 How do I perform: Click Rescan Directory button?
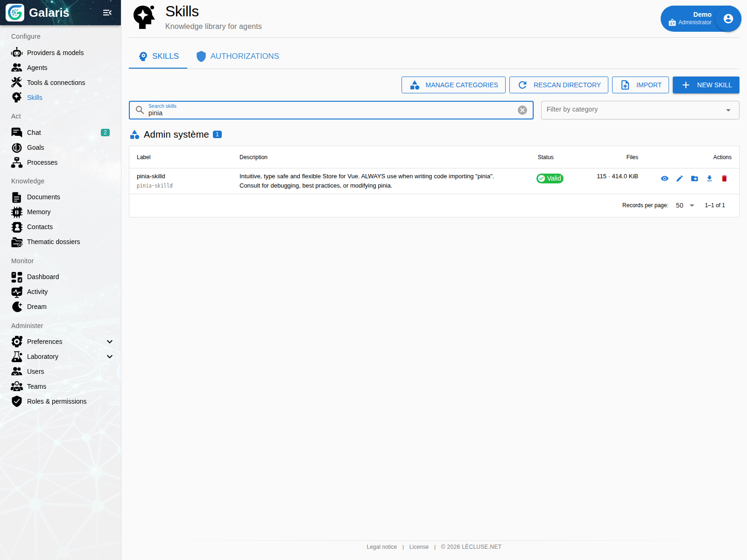[559, 85]
